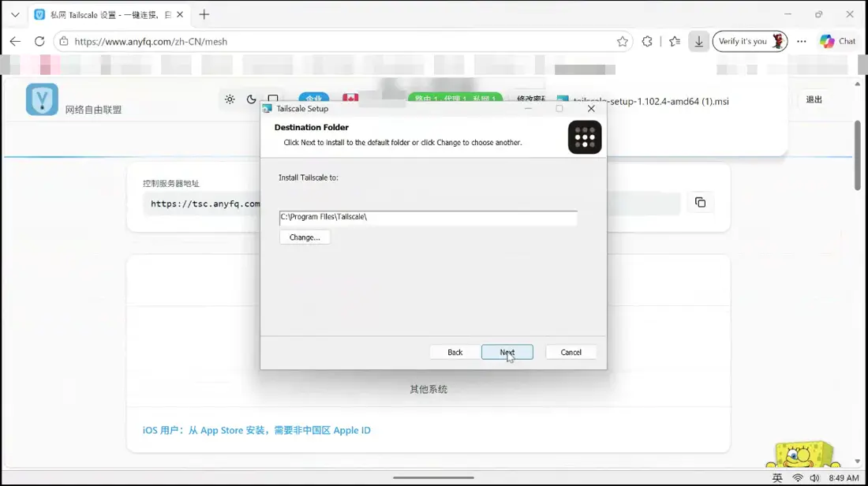The height and width of the screenshot is (486, 868).
Task: Add this page to favorites star
Action: click(x=623, y=42)
